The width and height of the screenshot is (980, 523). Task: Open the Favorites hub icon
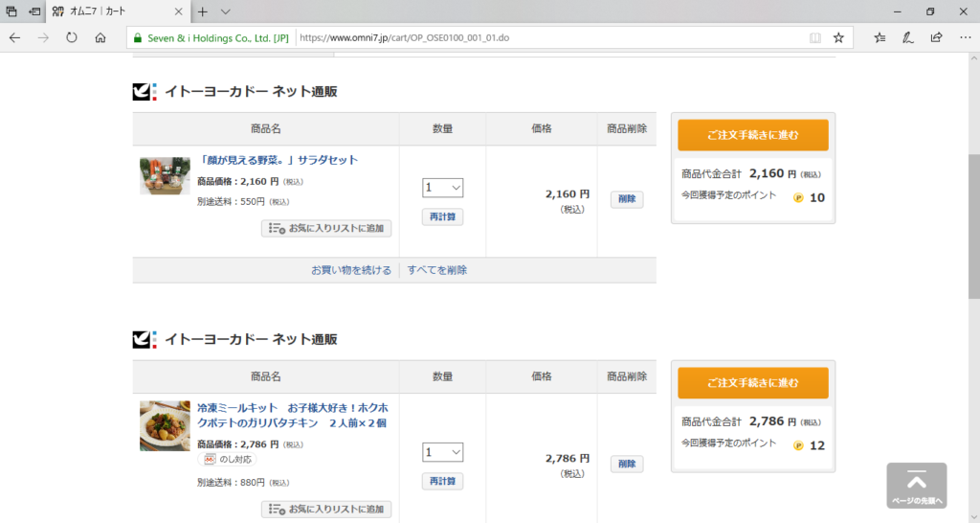(x=880, y=37)
